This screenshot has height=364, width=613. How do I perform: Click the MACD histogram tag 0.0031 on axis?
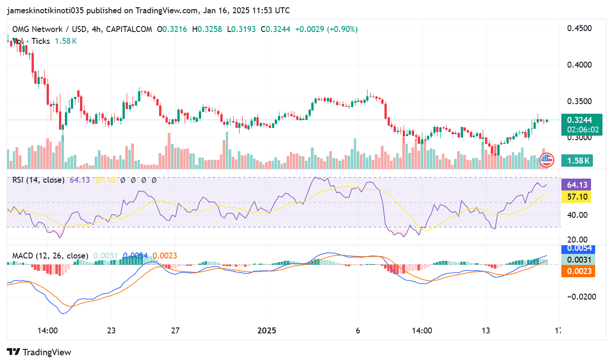pos(579,260)
